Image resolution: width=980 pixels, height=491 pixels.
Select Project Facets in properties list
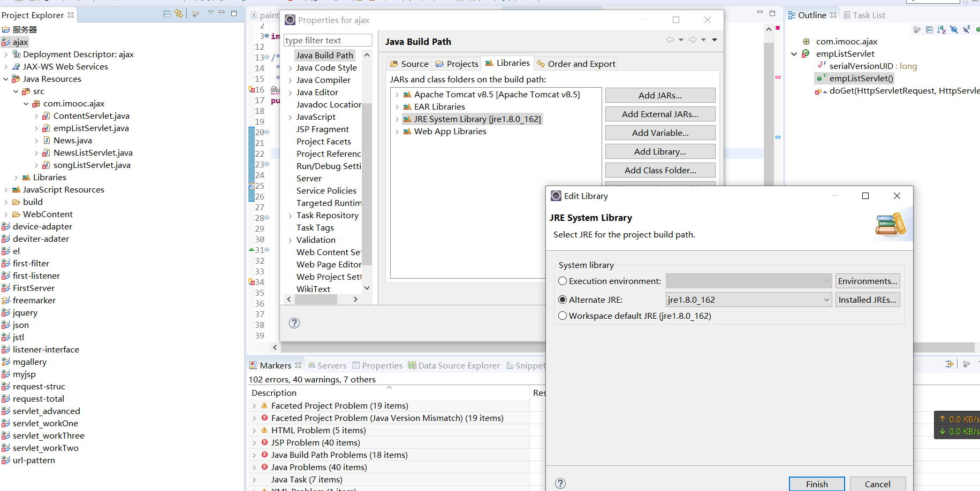click(x=324, y=142)
